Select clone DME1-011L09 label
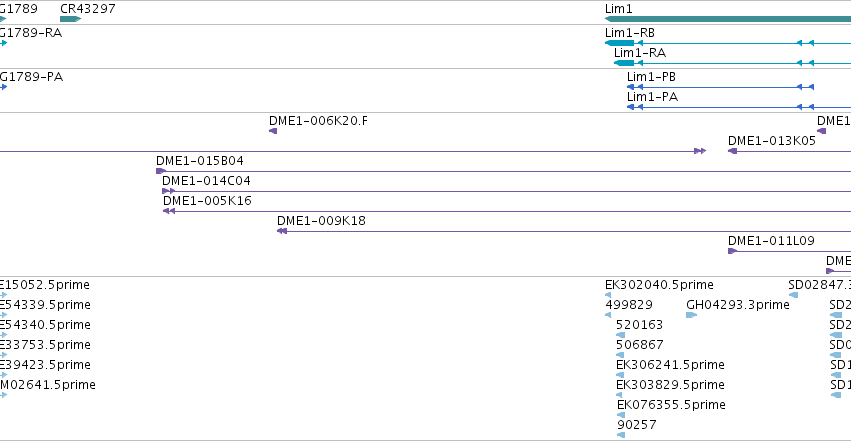Image resolution: width=851 pixels, height=441 pixels. click(771, 241)
